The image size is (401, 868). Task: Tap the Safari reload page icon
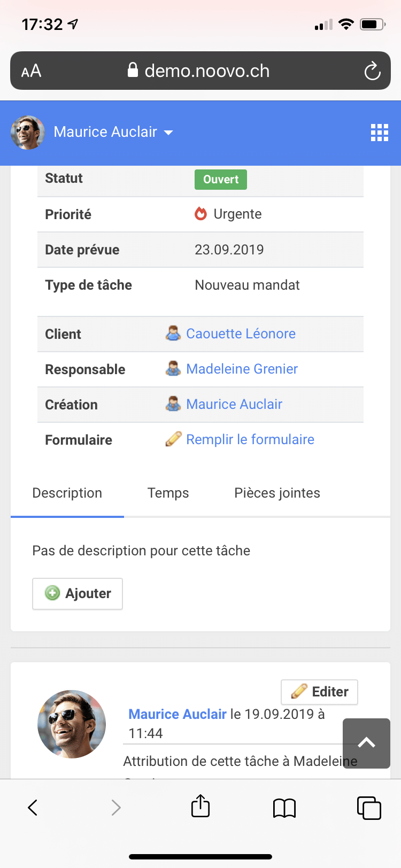[372, 71]
